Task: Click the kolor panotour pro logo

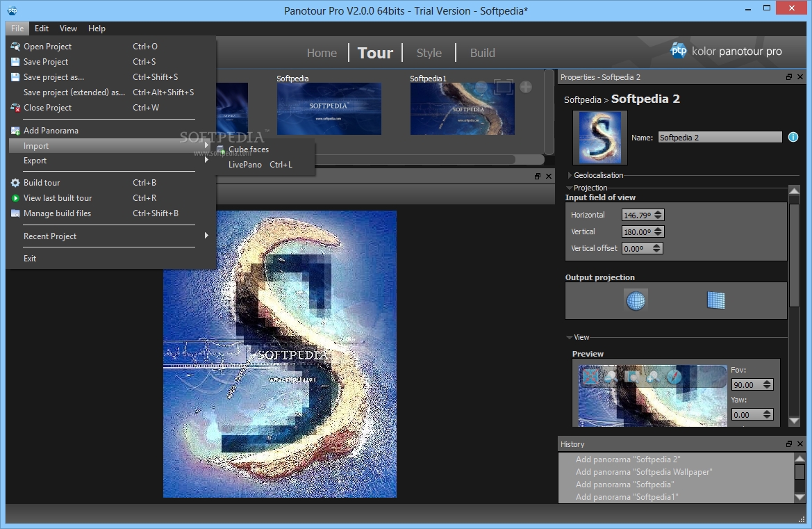Action: pyautogui.click(x=726, y=51)
